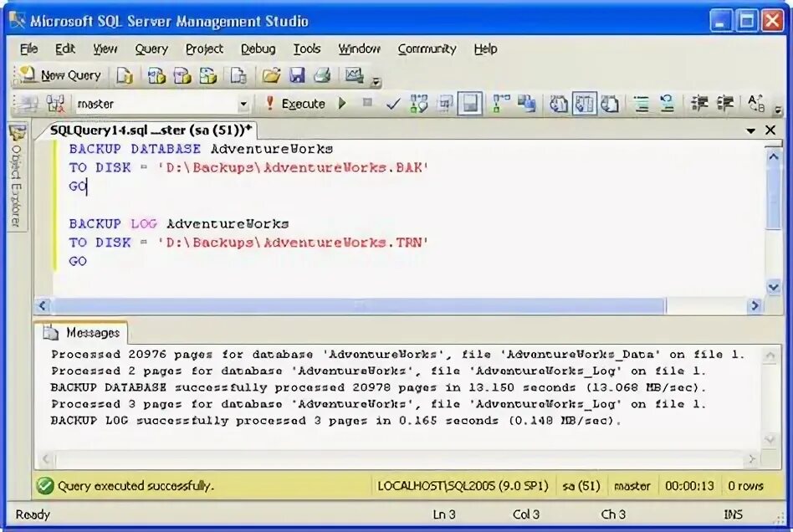The height and width of the screenshot is (532, 793).
Task: Click the query editor scroll up arrow
Action: (x=773, y=156)
